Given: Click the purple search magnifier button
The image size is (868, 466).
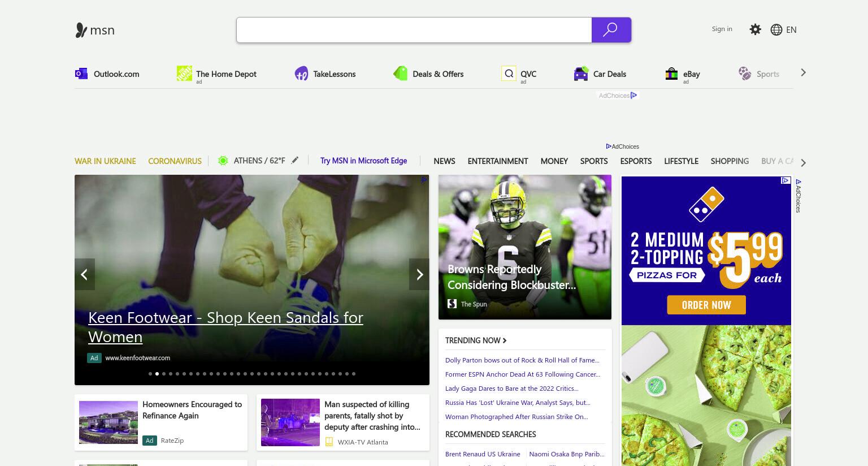Looking at the screenshot, I should 611,30.
